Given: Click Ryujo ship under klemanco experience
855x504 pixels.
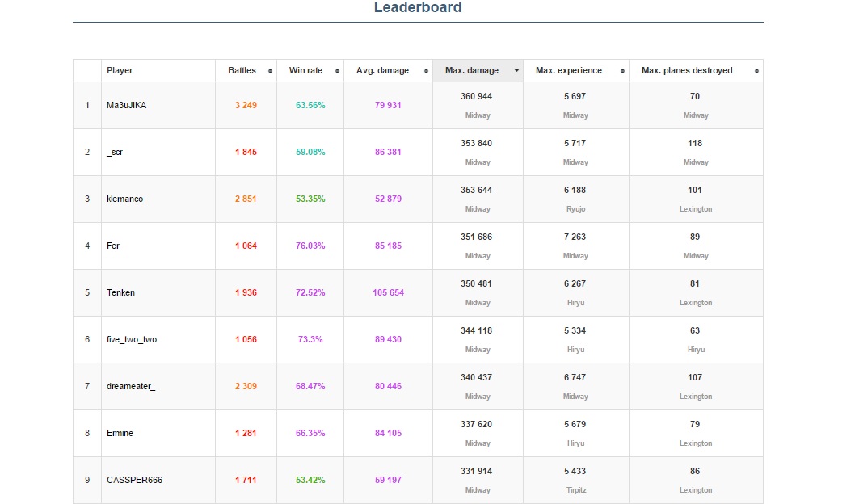Looking at the screenshot, I should [x=576, y=209].
